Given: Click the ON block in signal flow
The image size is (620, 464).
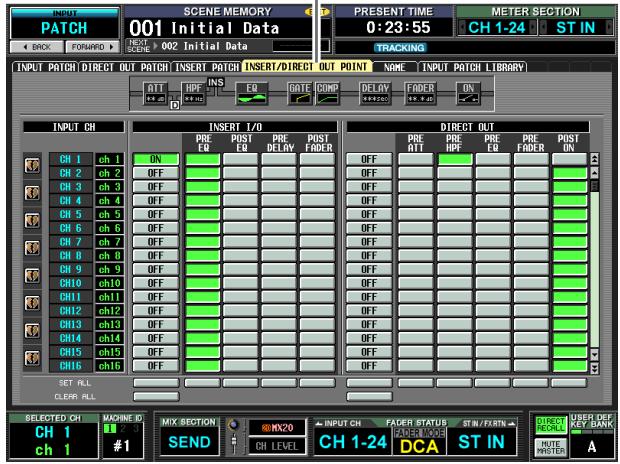Looking at the screenshot, I should (468, 93).
